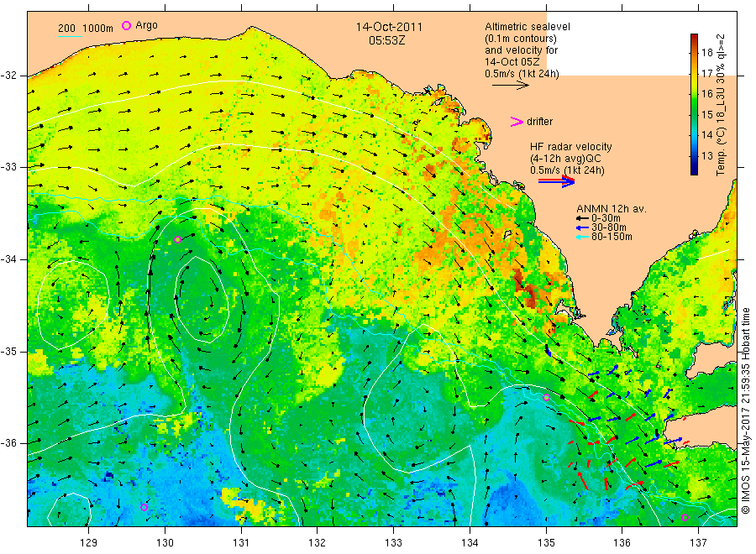This screenshot has width=756, height=554.
Task: Click the Argo float marker near 136.8E 36.8S
Action: point(685,517)
